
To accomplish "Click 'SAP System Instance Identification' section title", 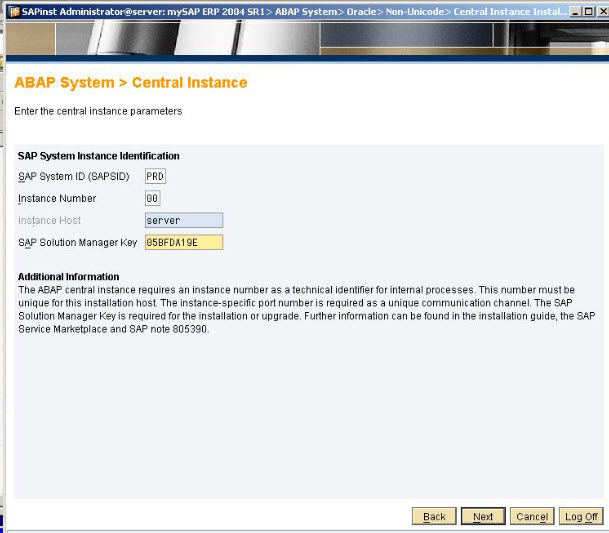I will [99, 156].
